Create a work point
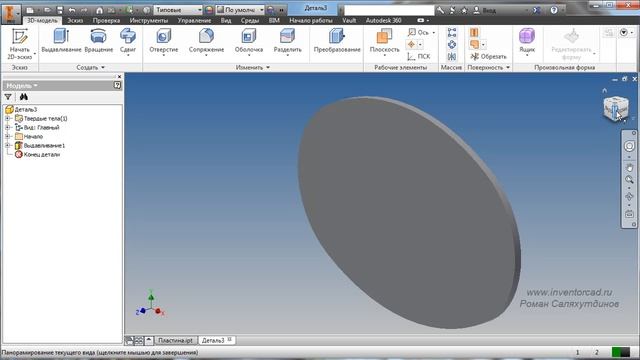 coord(411,44)
